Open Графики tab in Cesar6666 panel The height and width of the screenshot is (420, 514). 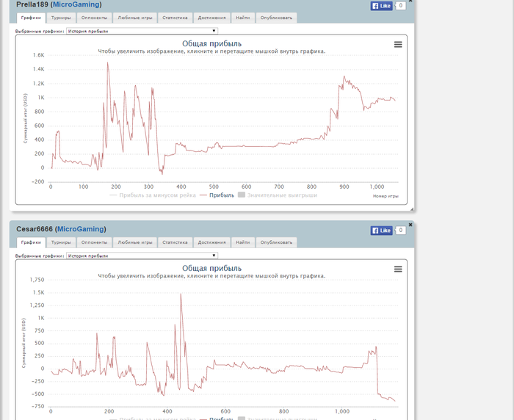tap(31, 242)
